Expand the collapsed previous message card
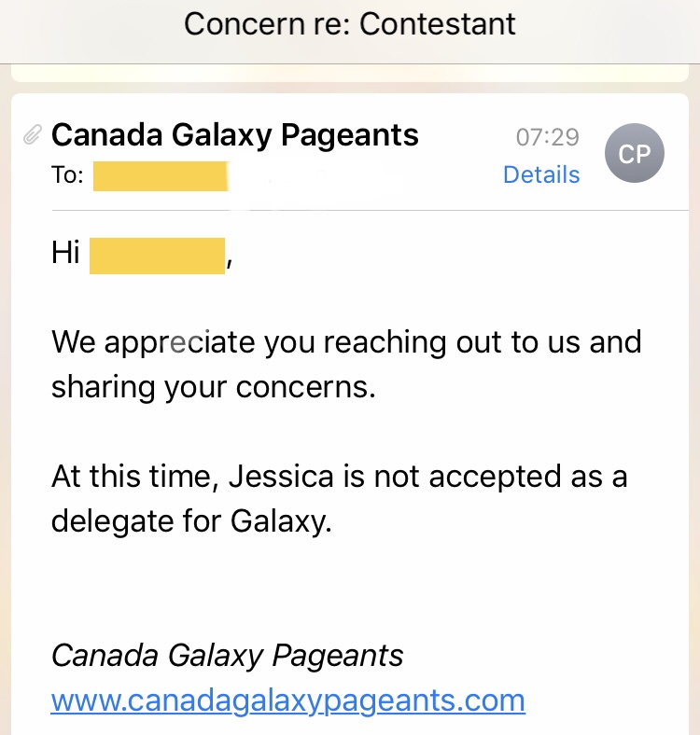 (x=349, y=74)
